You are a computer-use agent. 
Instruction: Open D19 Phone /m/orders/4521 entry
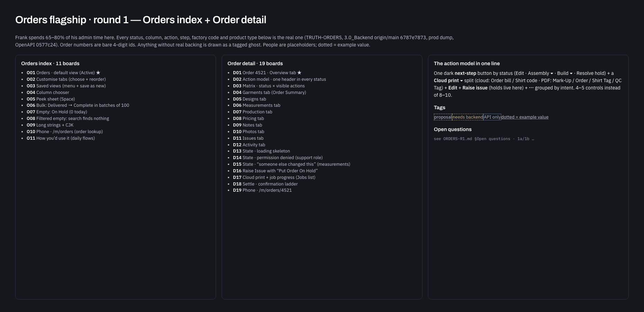click(262, 190)
